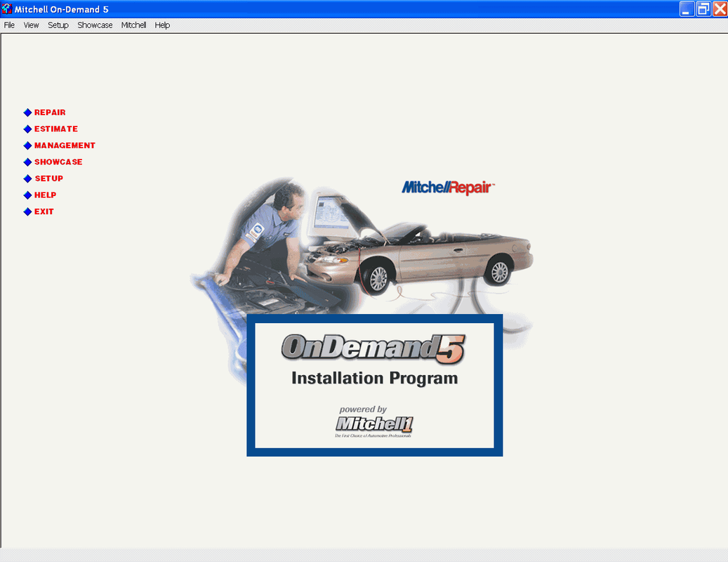Click blue diamond icon beside ESTIMATE
The width and height of the screenshot is (728, 562).
click(x=27, y=129)
